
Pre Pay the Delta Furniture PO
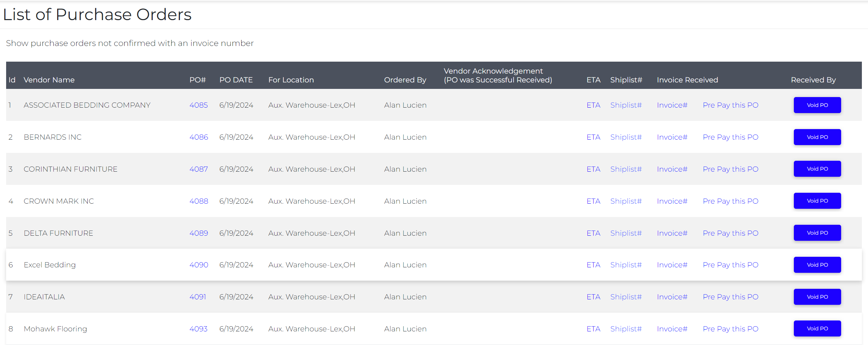(731, 233)
